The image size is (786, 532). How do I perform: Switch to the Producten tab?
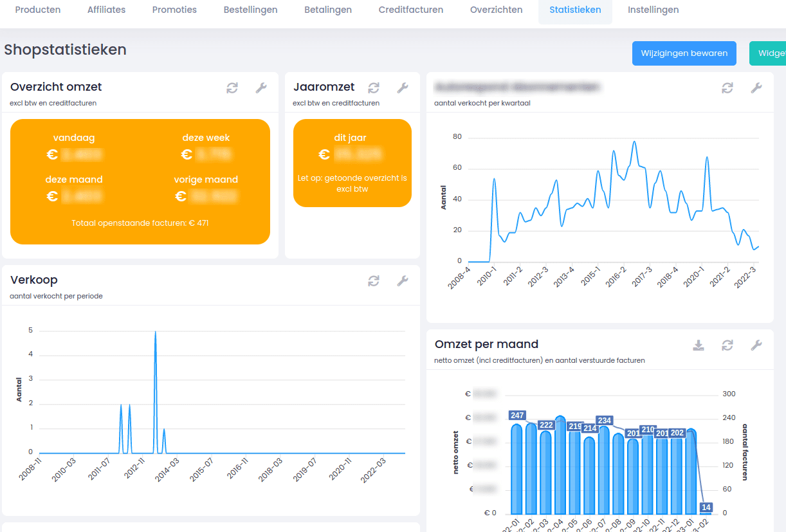[x=38, y=10]
